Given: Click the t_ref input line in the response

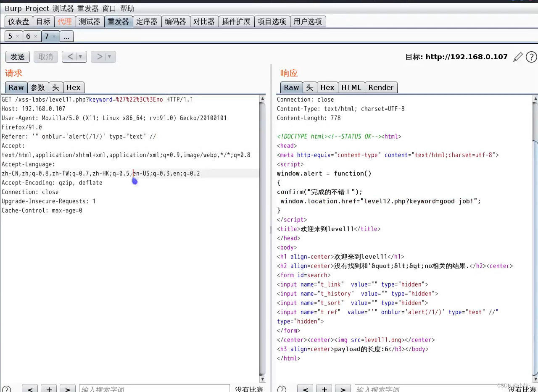Looking at the screenshot, I should pos(388,317).
